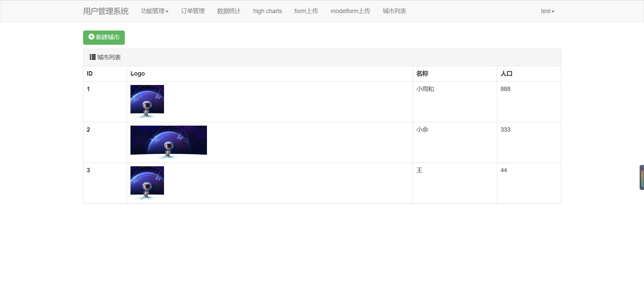Navigate to form上传 page
The width and height of the screenshot is (644, 303).
pos(306,11)
